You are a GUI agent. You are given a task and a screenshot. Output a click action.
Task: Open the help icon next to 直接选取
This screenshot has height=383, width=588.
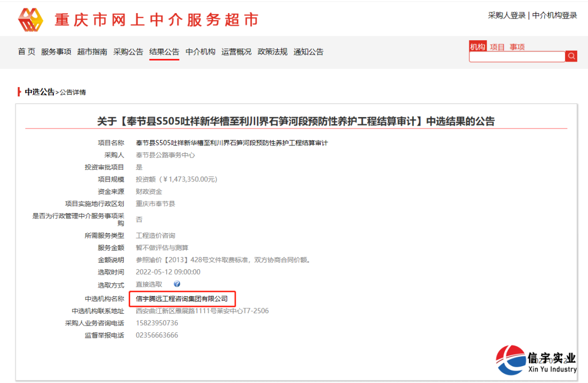tap(176, 284)
